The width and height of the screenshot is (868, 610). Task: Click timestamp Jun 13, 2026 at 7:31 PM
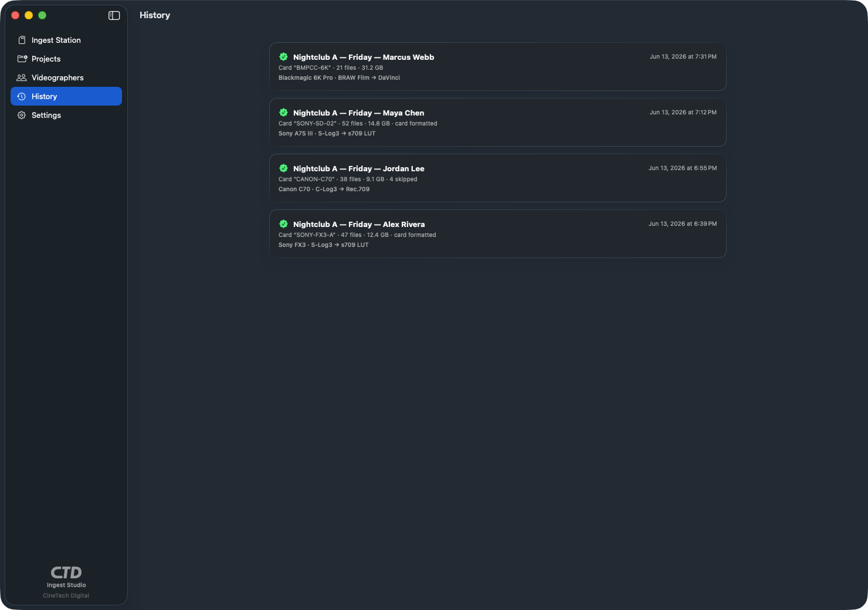pyautogui.click(x=683, y=57)
